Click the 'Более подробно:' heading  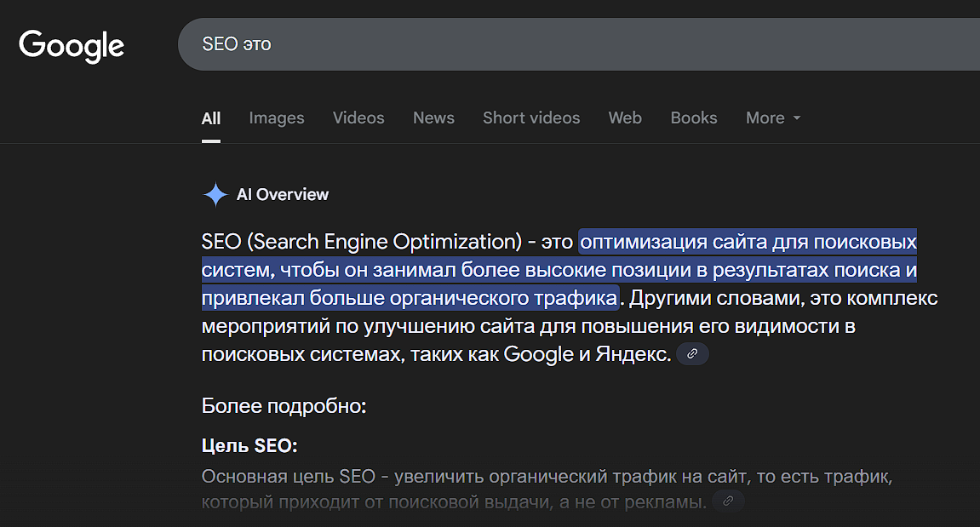[284, 406]
